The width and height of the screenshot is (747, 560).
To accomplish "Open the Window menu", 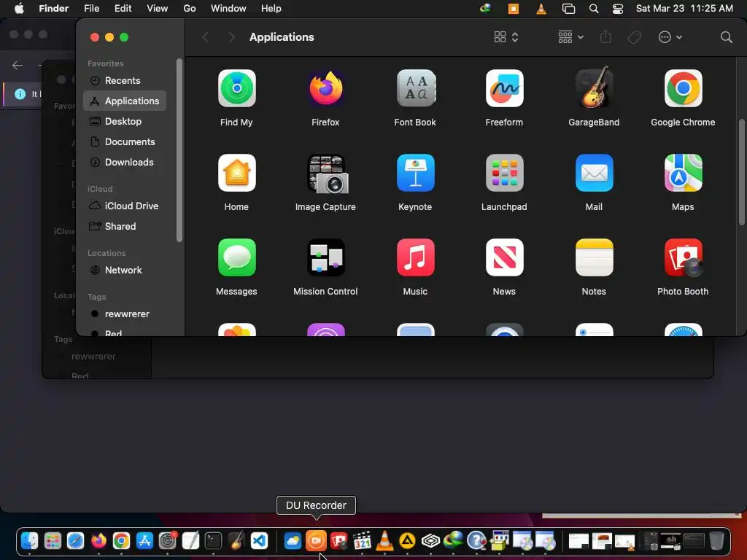I will coord(228,9).
